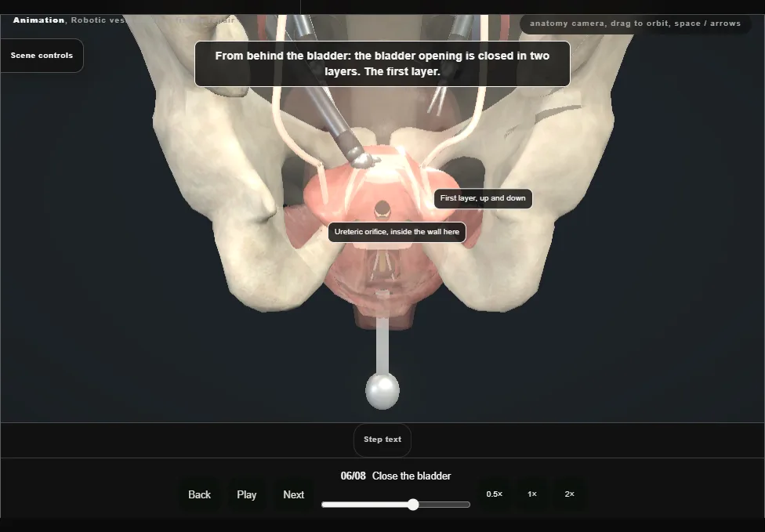Advance to the next step with Next
765x532 pixels.
[294, 494]
